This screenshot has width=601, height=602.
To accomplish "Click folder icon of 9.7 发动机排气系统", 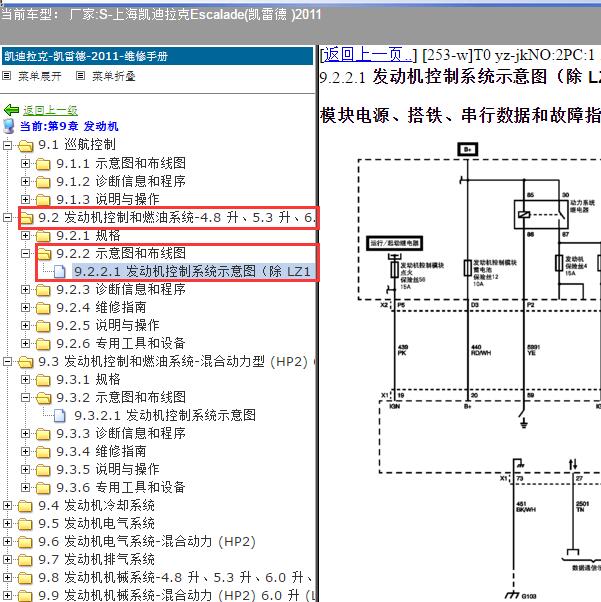I will coord(25,560).
